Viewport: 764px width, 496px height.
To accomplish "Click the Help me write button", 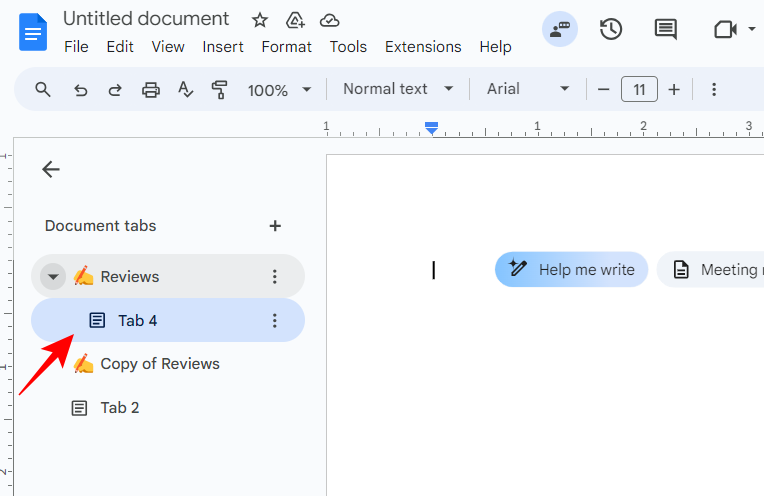I will pos(572,269).
